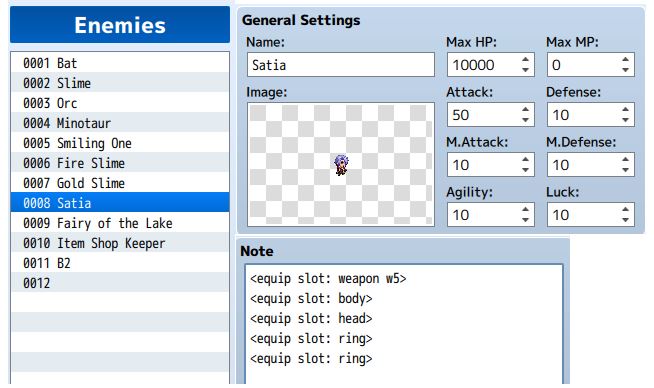Select enemy 0003 Orc
This screenshot has height=388, width=654.
[x=120, y=103]
